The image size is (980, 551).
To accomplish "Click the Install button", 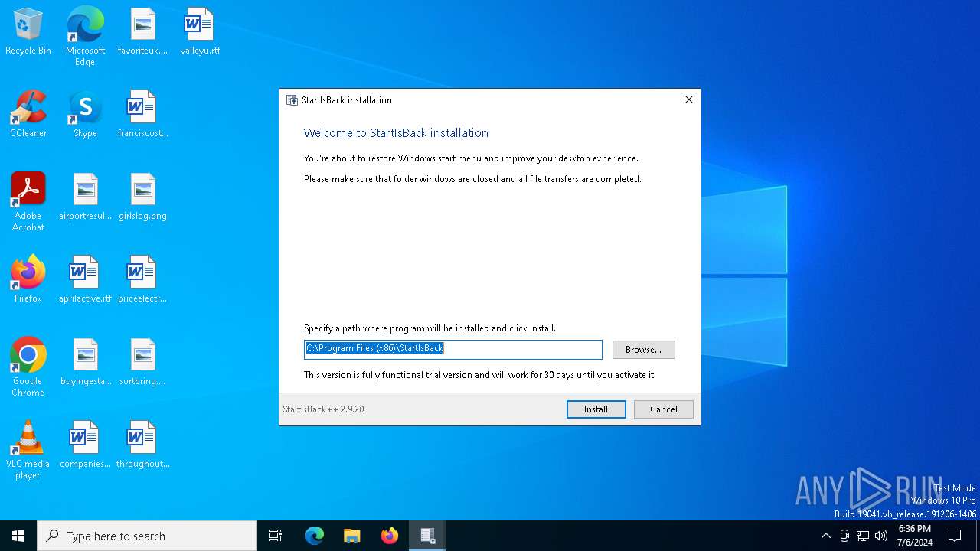I will 596,409.
